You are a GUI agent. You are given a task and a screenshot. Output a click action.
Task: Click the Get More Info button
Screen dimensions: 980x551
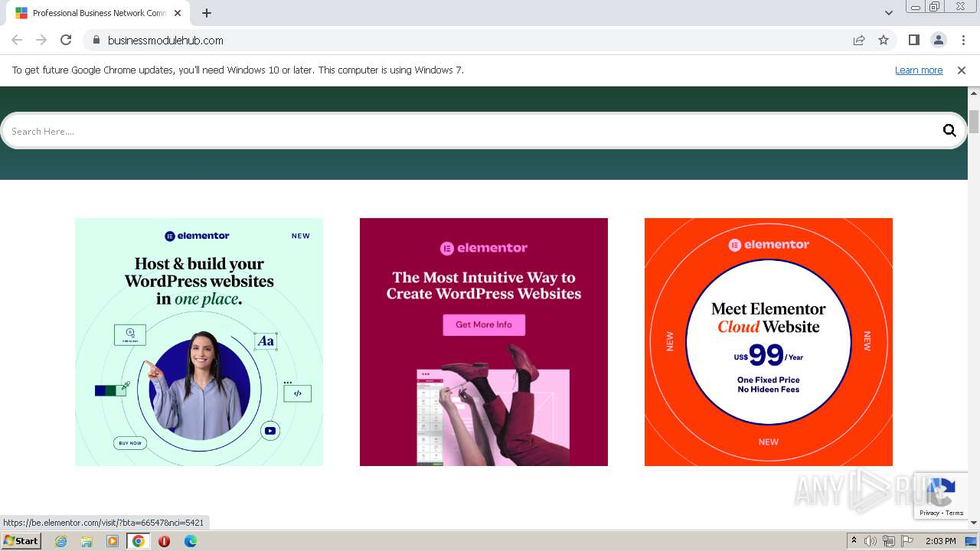484,324
